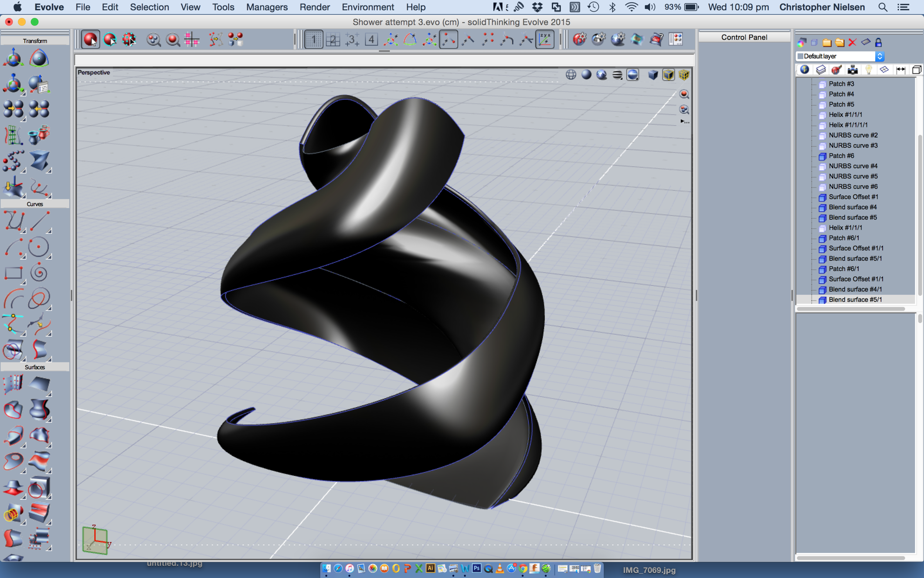Toggle grid snap number 1
Screen dimensions: 924x578
(x=313, y=39)
